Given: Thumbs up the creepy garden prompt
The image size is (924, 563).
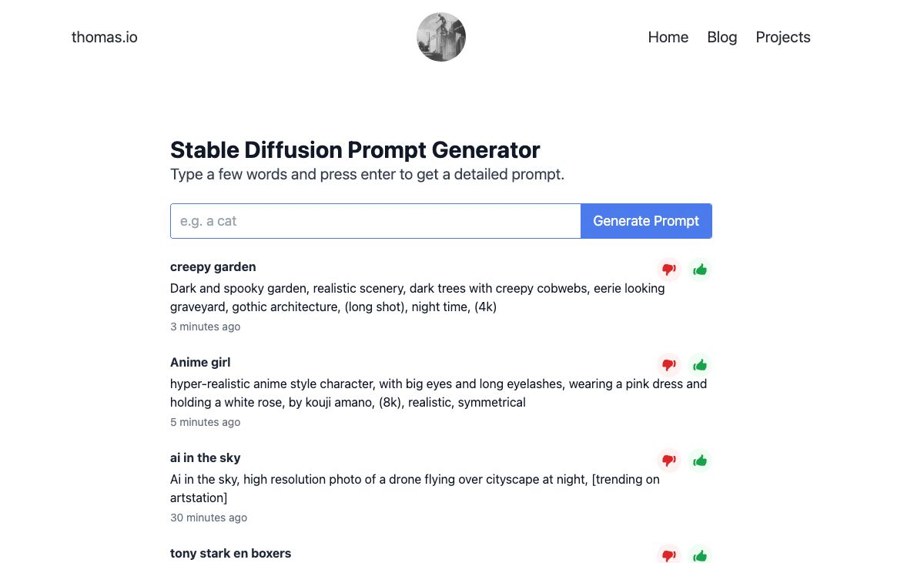Looking at the screenshot, I should pos(700,270).
